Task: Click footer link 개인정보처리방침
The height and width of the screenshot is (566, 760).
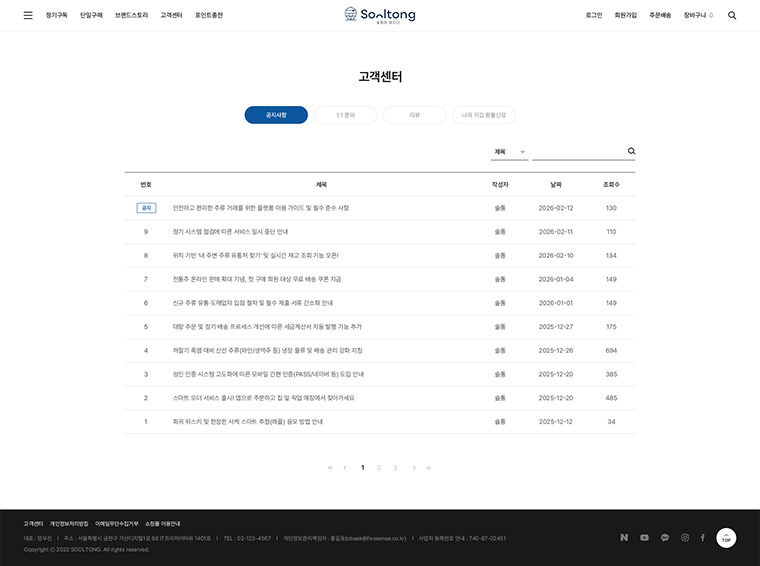Action: click(69, 524)
